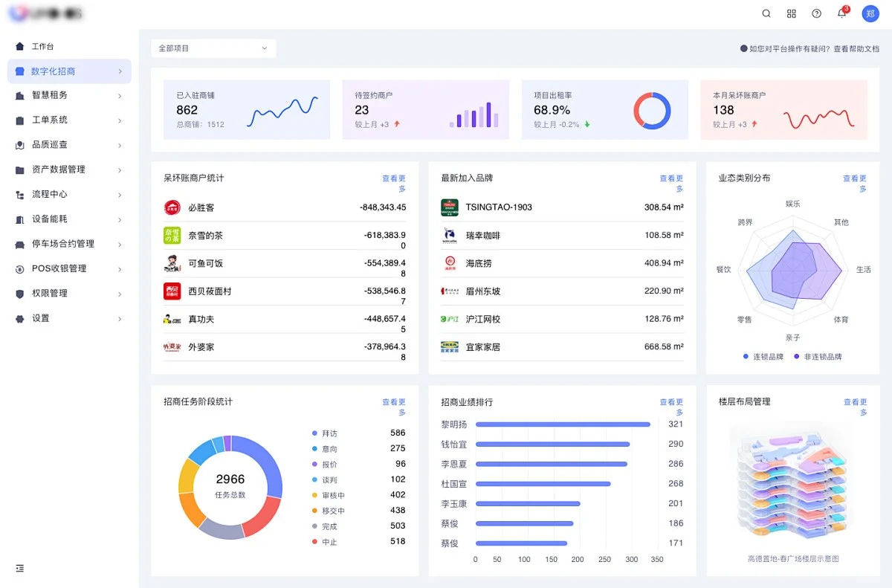Click the 瑞幸咖啡 brand logo
Image resolution: width=892 pixels, height=588 pixels.
(x=450, y=236)
